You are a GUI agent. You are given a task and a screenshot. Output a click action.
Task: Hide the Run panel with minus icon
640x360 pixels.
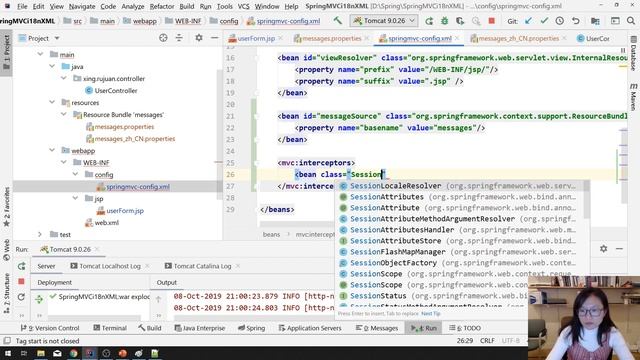[619, 249]
